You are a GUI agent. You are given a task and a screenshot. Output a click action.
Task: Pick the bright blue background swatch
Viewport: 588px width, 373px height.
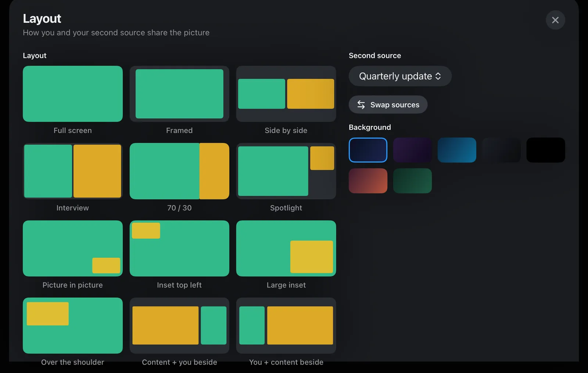tap(457, 150)
